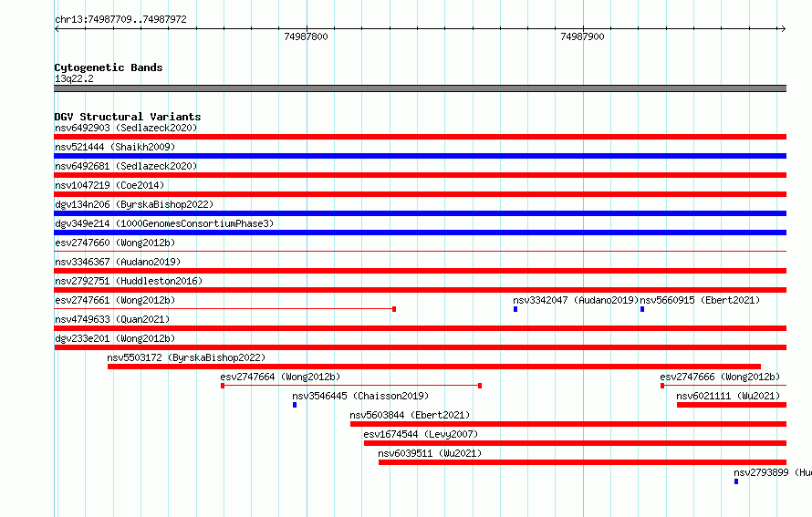Image resolution: width=812 pixels, height=517 pixels.
Task: Click the esv2747660 (Wong2012b) label text
Action: pyautogui.click(x=115, y=243)
